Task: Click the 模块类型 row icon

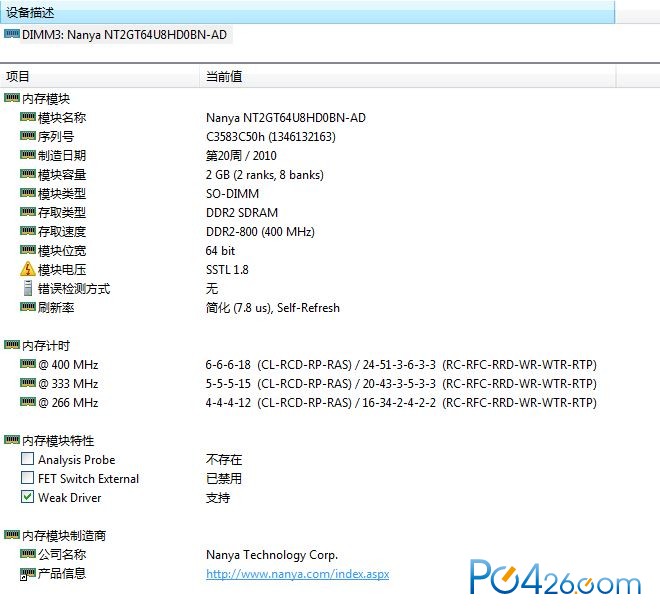Action: pos(28,193)
